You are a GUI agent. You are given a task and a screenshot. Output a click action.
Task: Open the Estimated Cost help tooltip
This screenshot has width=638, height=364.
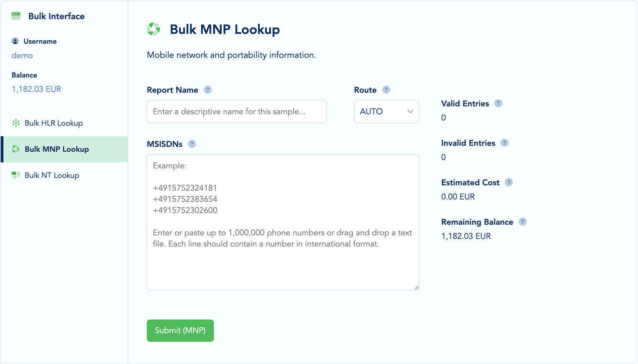509,182
